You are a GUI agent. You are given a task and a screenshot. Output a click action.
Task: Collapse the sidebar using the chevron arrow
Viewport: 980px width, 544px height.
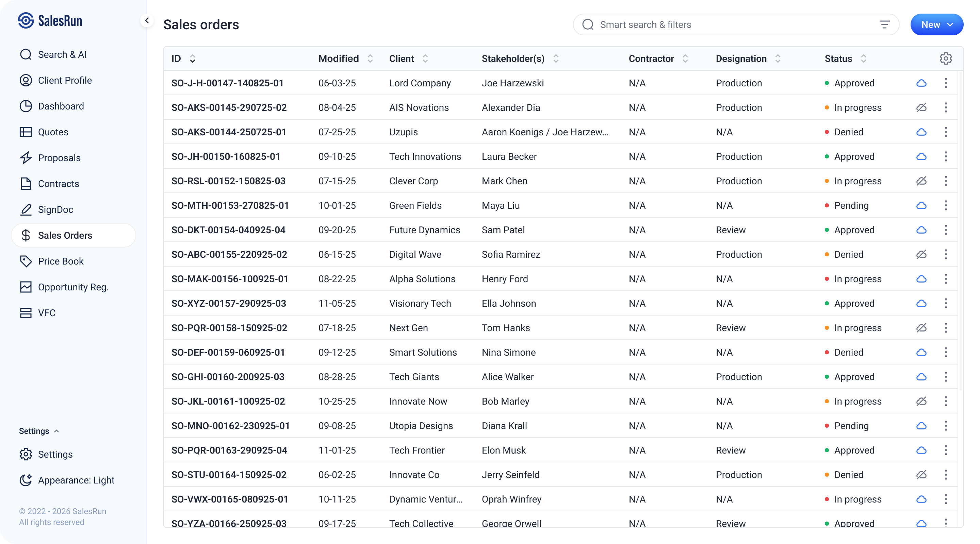(147, 20)
